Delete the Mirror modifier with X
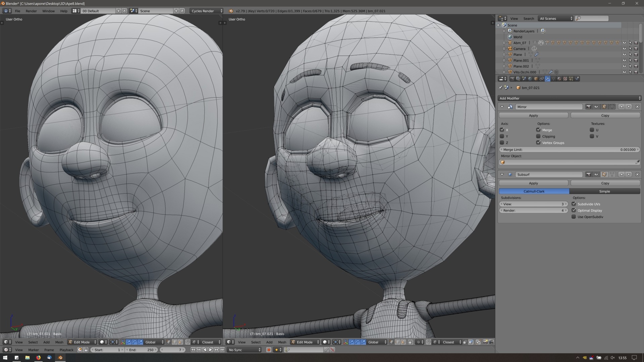Viewport: 644px width, 362px height. [x=637, y=107]
